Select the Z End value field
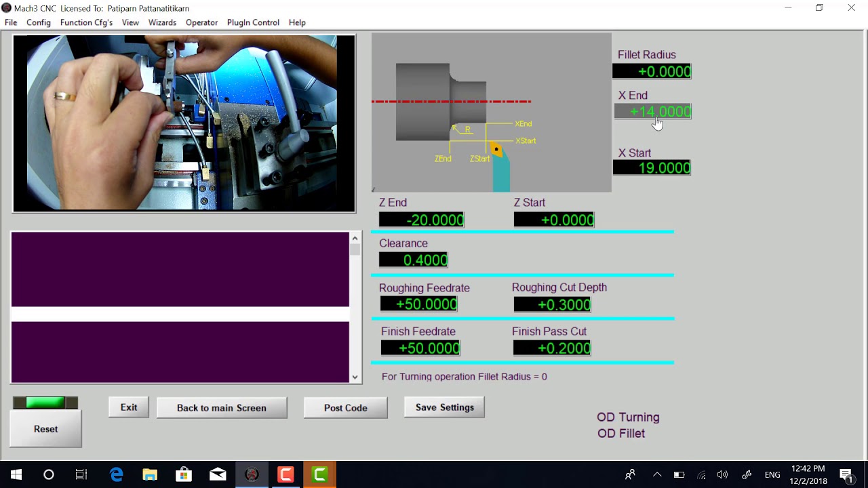Screen dimensions: 868x488 [422, 220]
